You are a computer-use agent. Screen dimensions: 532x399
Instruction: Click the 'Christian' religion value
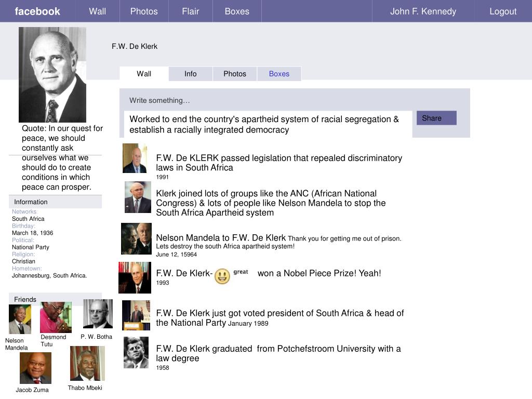coord(23,261)
